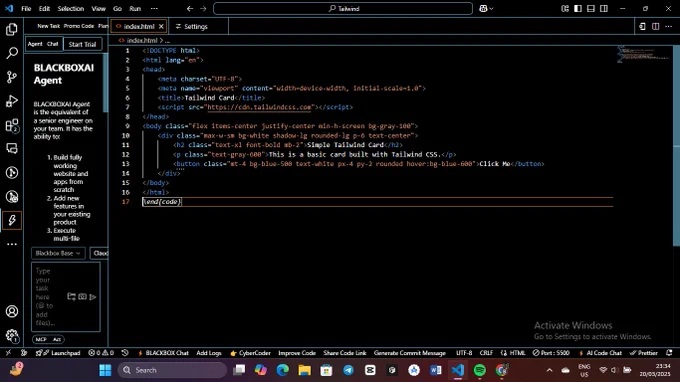Screen dimensions: 680x382
Task: Toggle secondary side bar visibility
Action: pos(604,9)
